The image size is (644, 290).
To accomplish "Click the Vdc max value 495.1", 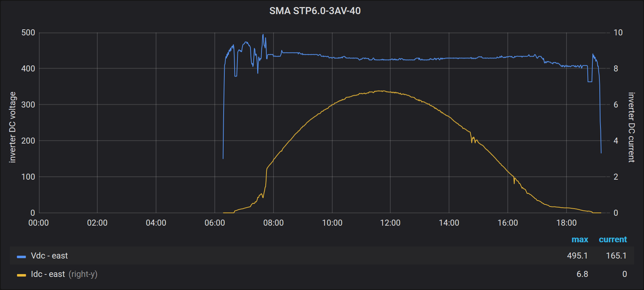I will (x=577, y=256).
